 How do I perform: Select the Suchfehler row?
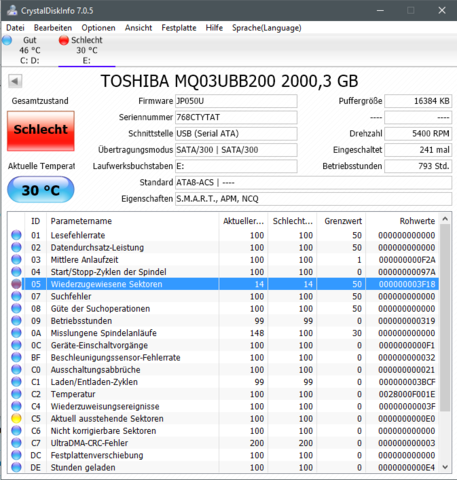223,296
